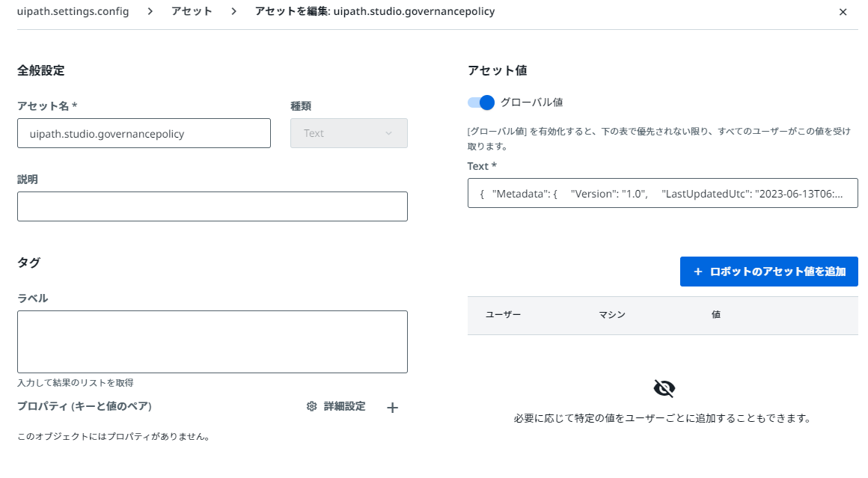
Task: Click the Text asset value field
Action: click(663, 193)
